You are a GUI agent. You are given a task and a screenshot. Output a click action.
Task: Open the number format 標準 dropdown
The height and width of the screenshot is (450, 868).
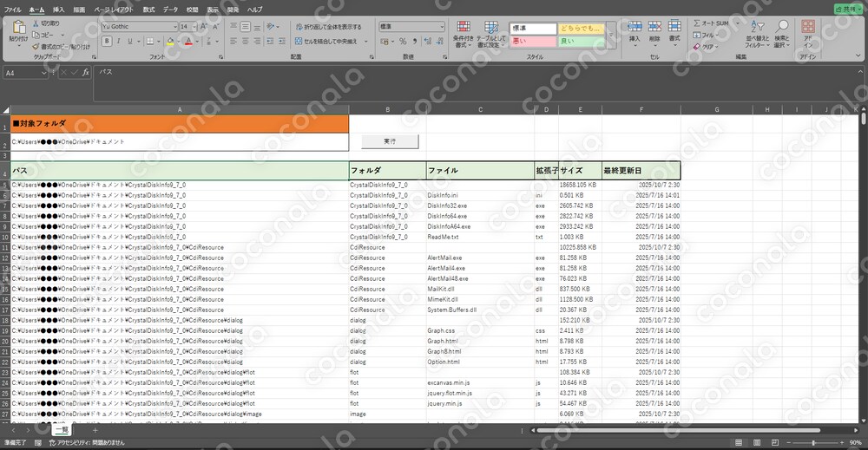click(442, 27)
